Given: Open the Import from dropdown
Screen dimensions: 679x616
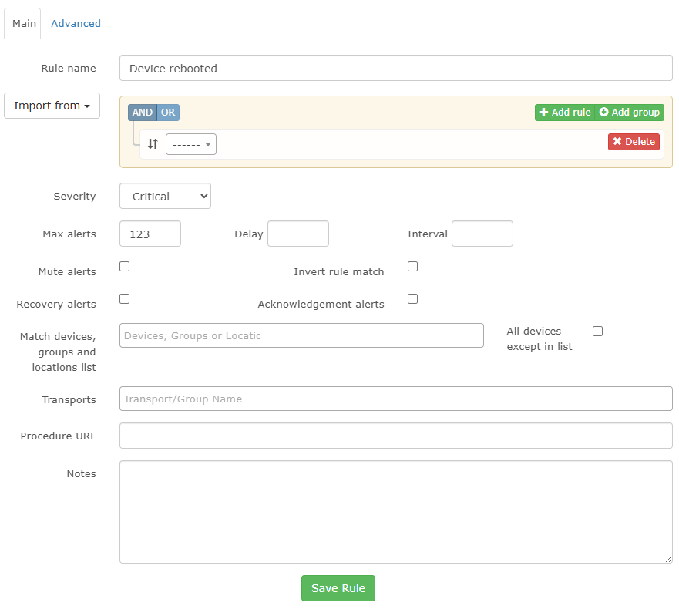Looking at the screenshot, I should tap(52, 106).
